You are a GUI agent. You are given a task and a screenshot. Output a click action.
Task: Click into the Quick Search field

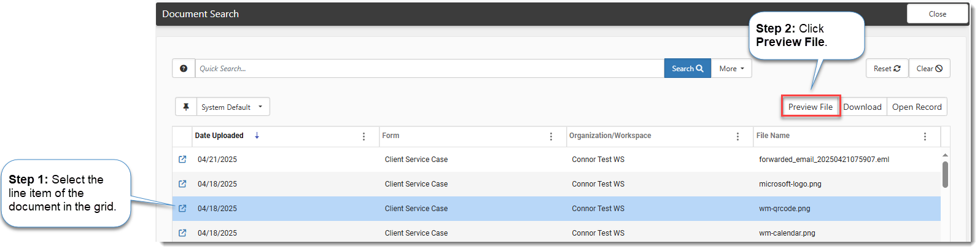429,69
